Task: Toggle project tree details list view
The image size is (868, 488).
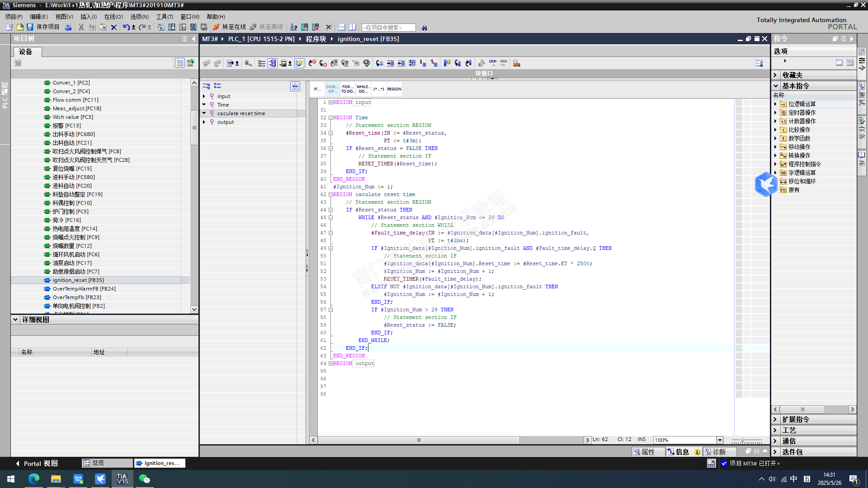Action: [x=180, y=63]
